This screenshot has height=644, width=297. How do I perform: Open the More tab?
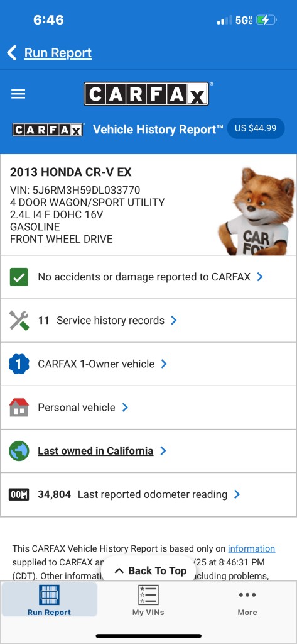247,600
